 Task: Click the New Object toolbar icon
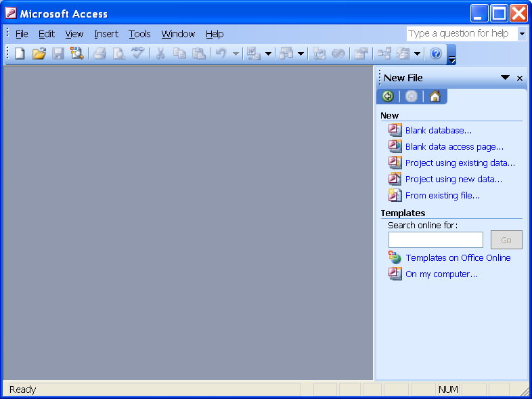pos(403,54)
